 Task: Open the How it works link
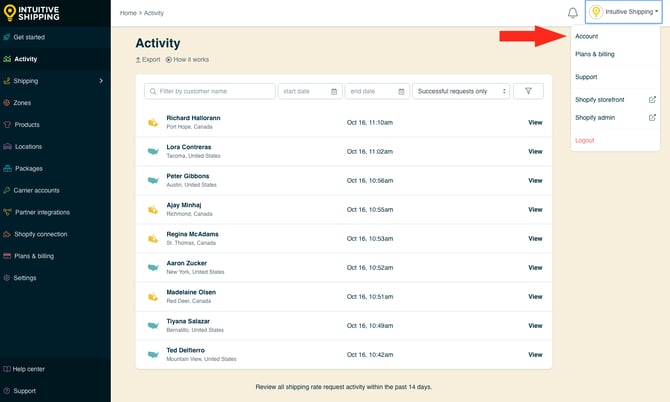point(190,60)
